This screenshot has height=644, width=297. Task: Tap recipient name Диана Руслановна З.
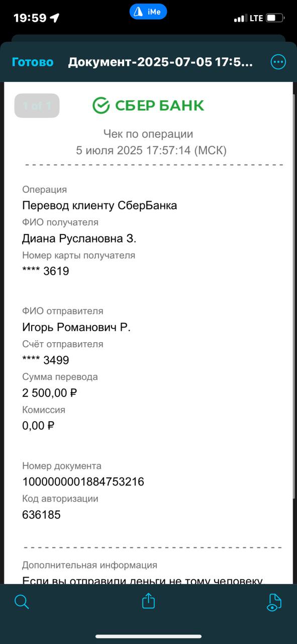click(79, 238)
